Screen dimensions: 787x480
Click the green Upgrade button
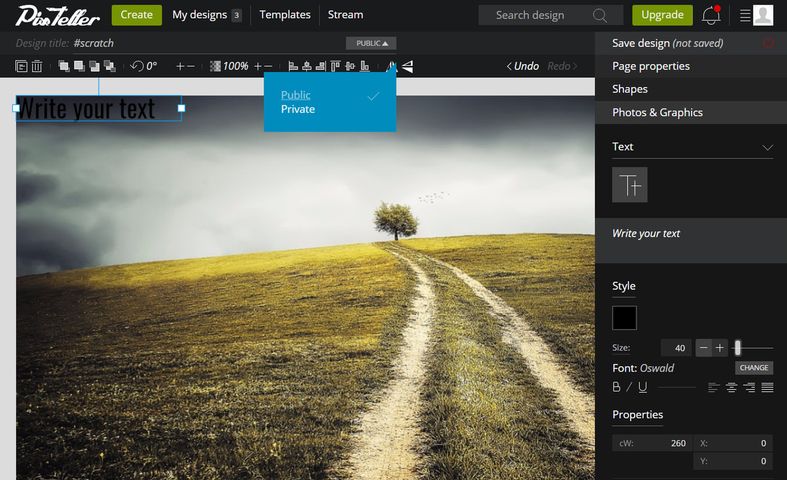pos(662,15)
